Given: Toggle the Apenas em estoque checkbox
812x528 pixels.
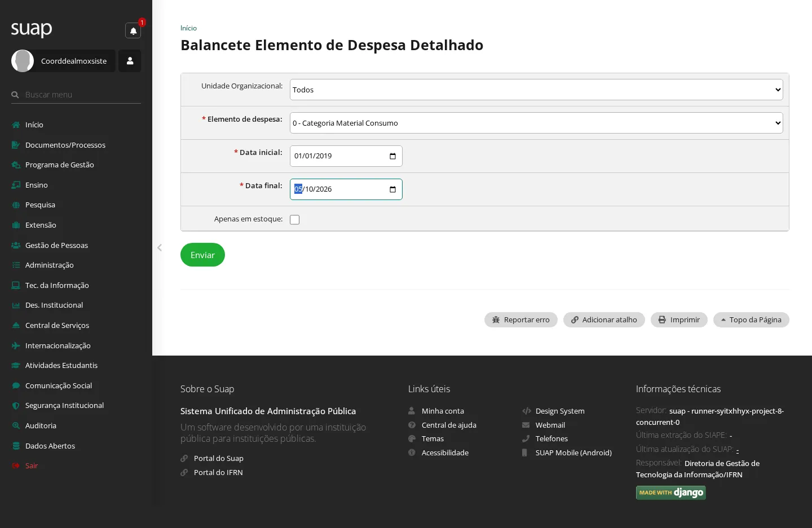Looking at the screenshot, I should click(x=294, y=220).
